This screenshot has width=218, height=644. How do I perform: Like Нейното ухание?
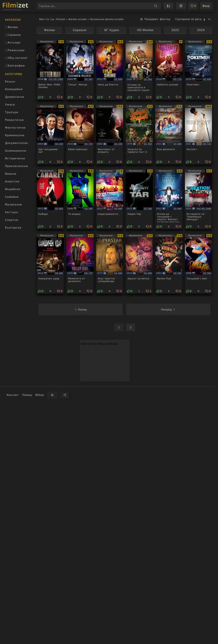coord(159,97)
